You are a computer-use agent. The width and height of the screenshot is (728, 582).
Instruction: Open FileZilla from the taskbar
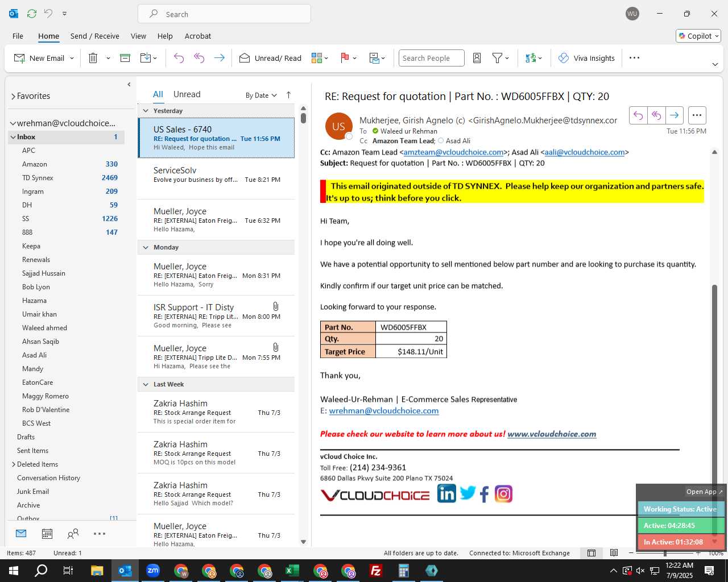[376, 571]
